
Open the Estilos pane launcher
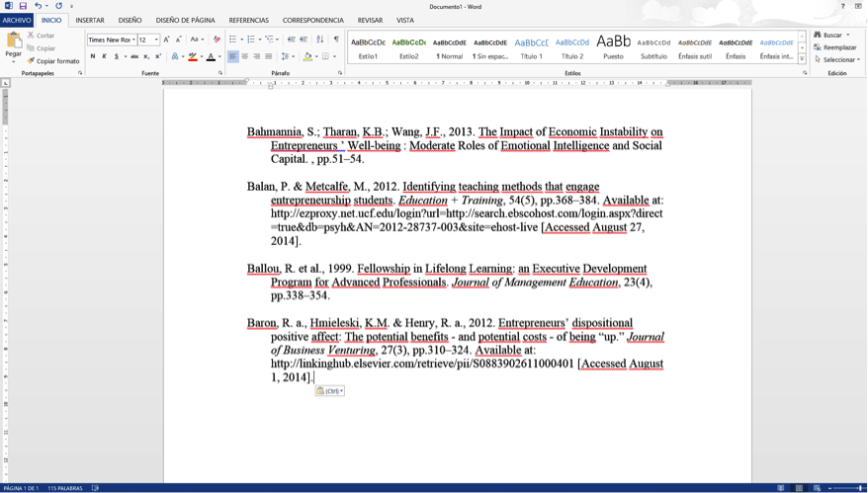pyautogui.click(x=805, y=73)
